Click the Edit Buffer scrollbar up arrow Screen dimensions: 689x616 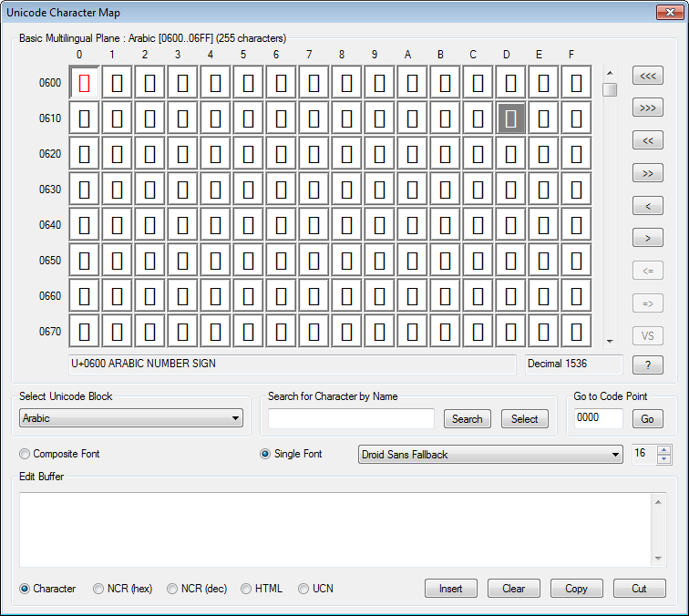tap(658, 502)
